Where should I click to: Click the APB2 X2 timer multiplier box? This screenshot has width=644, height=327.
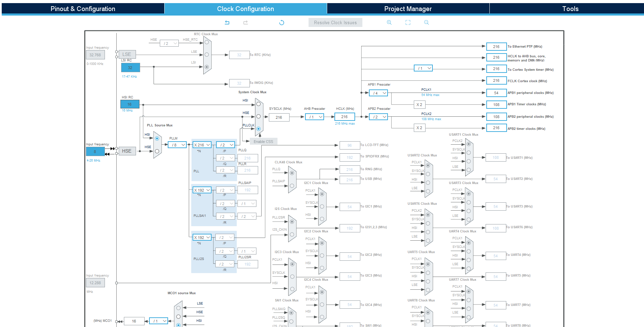click(419, 128)
